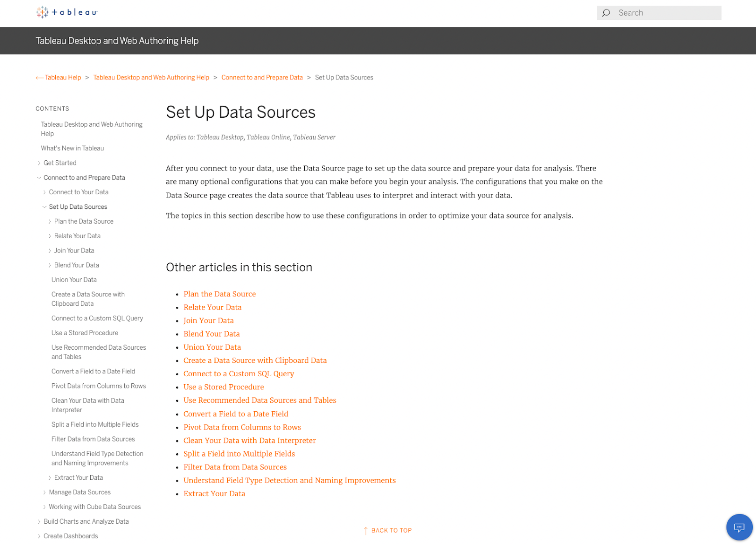This screenshot has width=756, height=544.
Task: Click the search magnifier icon
Action: (x=606, y=13)
